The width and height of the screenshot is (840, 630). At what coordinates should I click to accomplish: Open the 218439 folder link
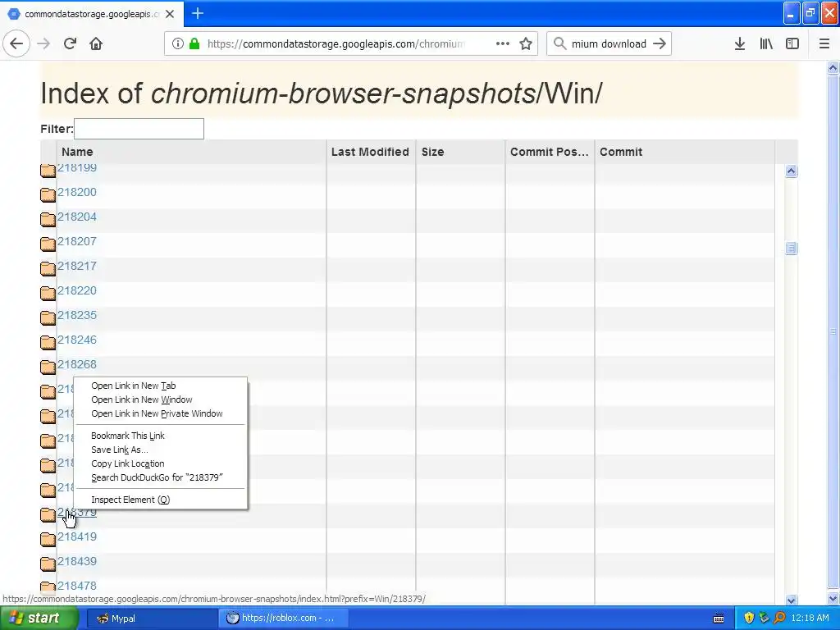tap(77, 561)
